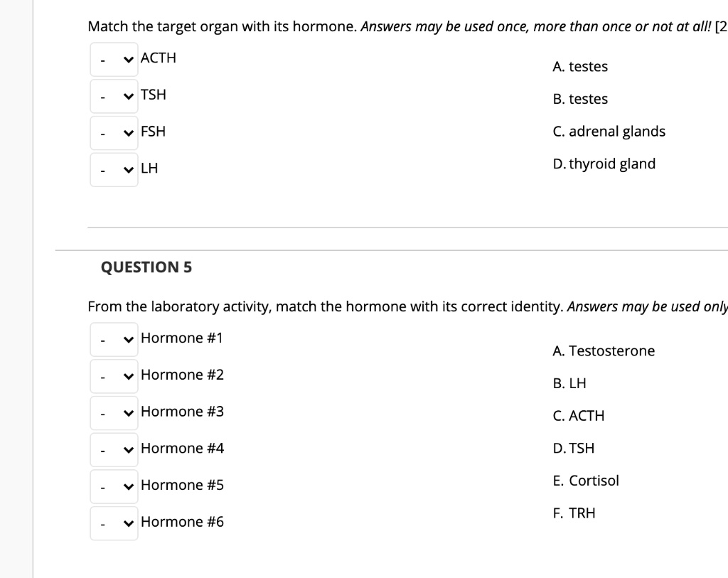Click option C. adrenal glands text
This screenshot has height=578, width=728.
click(x=609, y=132)
